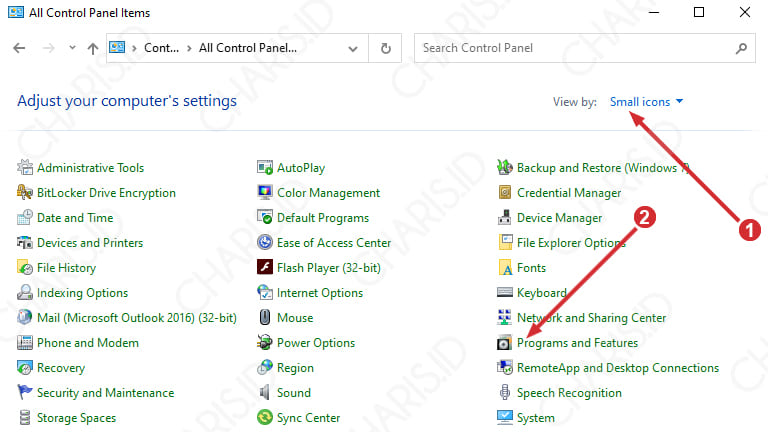The image size is (768, 432).
Task: Click the AutoPlay icon
Action: point(265,168)
